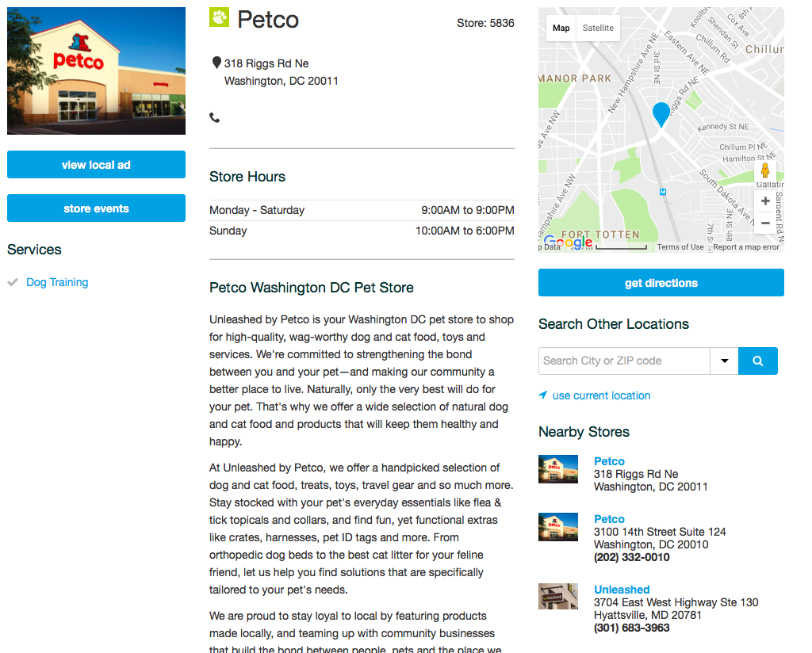Open the location search dropdown arrow
Image resolution: width=812 pixels, height=653 pixels.
(724, 361)
